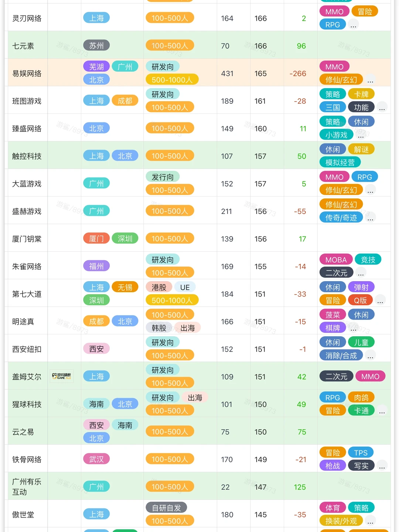The width and height of the screenshot is (399, 532).
Task: Select 深圳 tag in 厦门钥棠 row
Action: (125, 238)
